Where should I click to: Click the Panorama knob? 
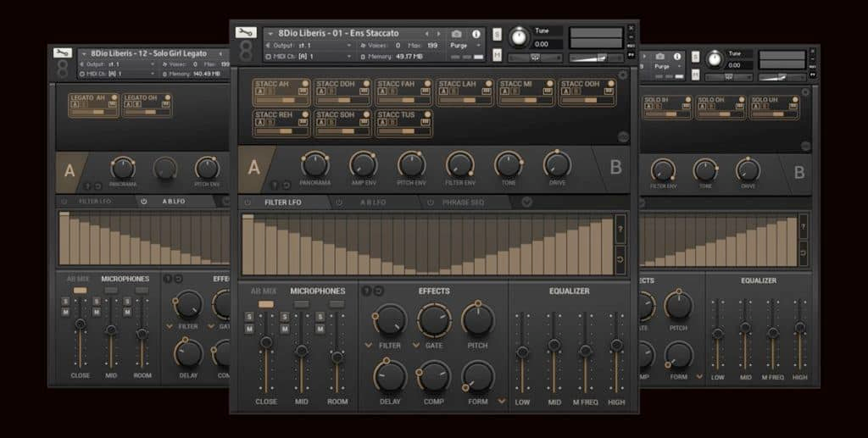[314, 164]
